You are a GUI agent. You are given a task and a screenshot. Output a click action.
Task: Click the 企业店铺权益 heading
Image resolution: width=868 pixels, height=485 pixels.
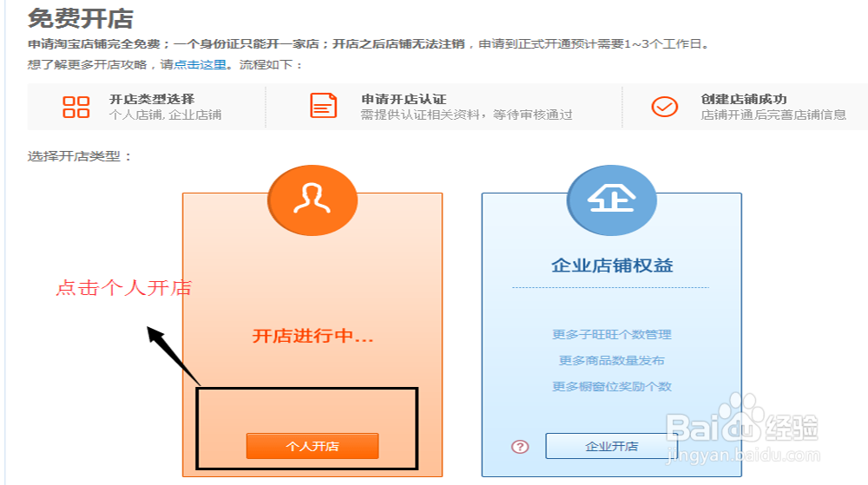point(612,265)
